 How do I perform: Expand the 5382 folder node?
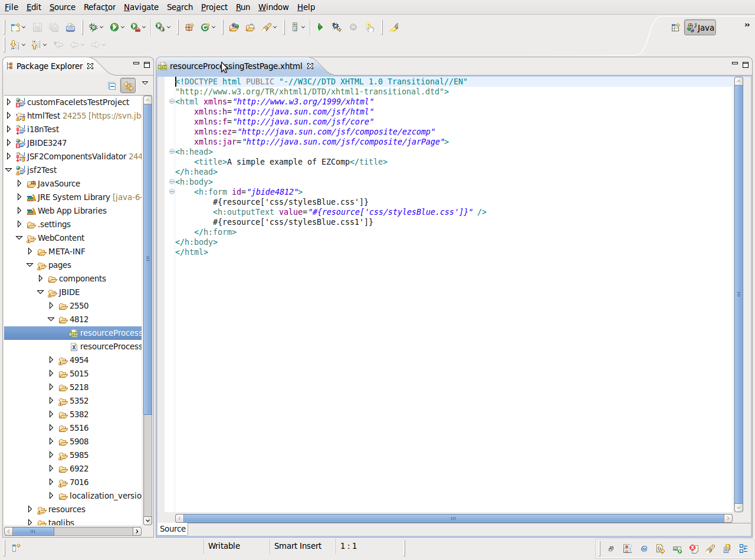click(51, 414)
